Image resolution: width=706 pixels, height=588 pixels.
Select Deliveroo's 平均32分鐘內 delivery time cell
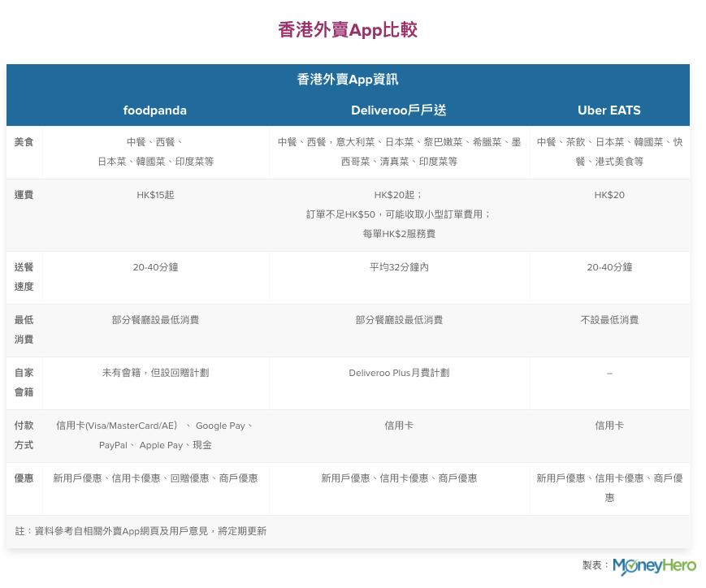tap(398, 266)
